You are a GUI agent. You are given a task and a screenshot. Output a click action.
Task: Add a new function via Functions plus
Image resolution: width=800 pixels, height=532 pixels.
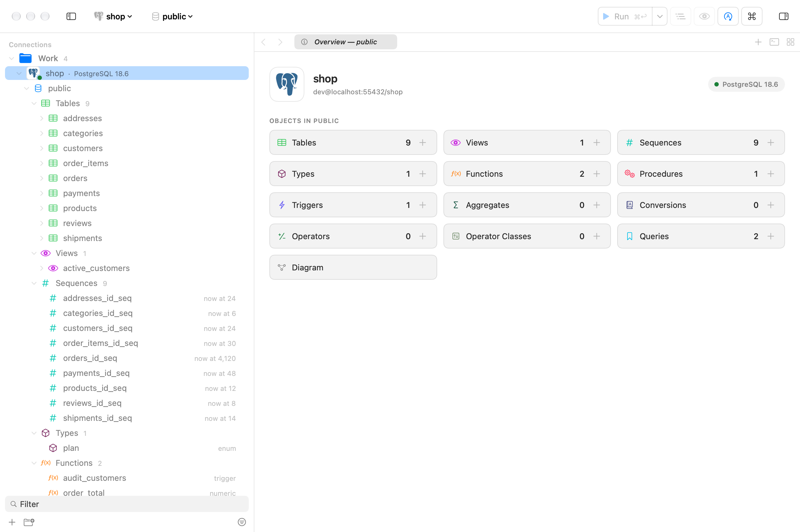[x=596, y=174]
